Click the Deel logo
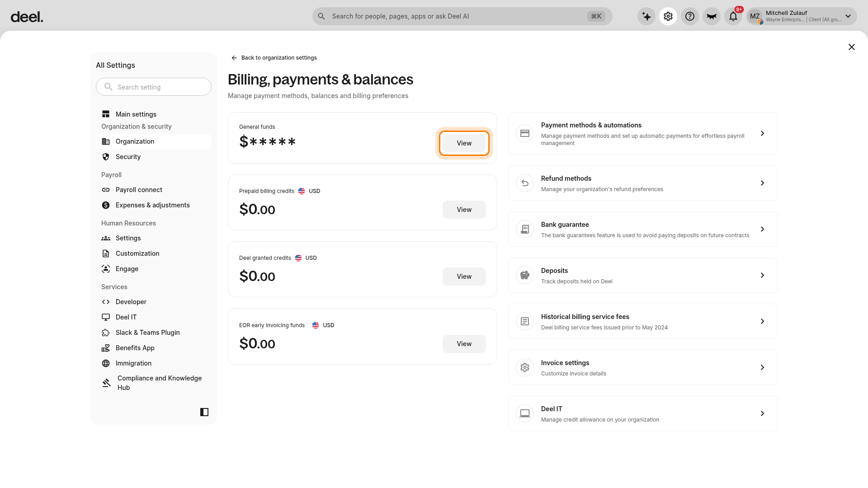 pyautogui.click(x=27, y=17)
